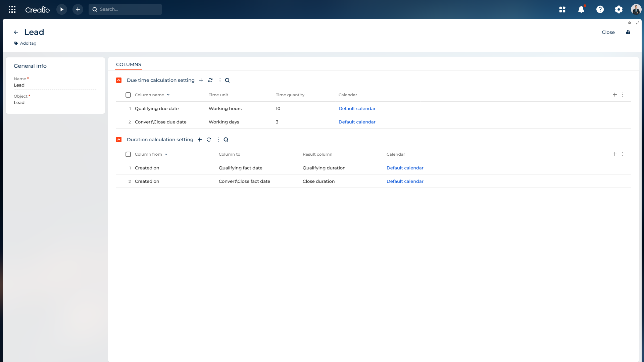Collapse the Duration calculation setting section
Screen dimensions: 644x362
[119, 140]
